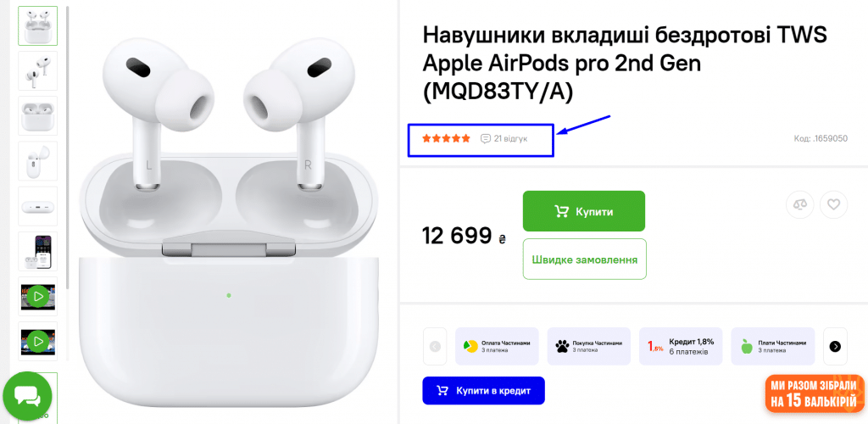Select Покупка Частинами paw option
Viewport: 868px width, 424px height.
coord(589,347)
